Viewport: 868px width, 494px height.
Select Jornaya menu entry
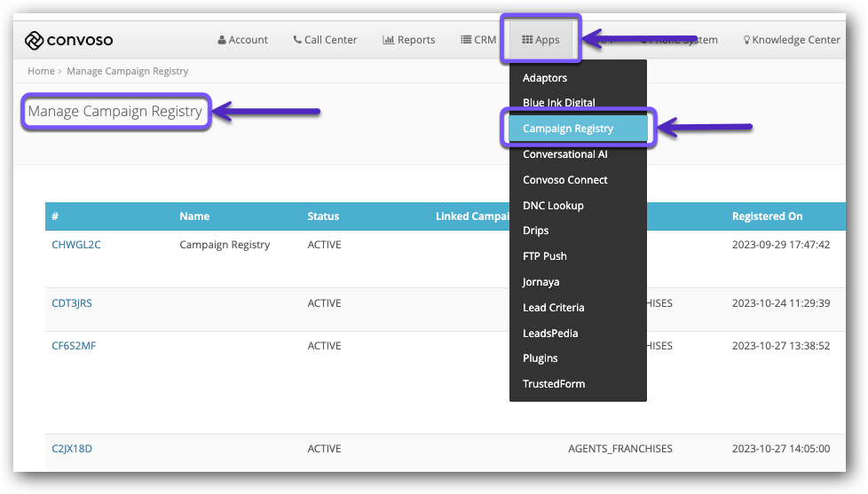[x=541, y=281]
